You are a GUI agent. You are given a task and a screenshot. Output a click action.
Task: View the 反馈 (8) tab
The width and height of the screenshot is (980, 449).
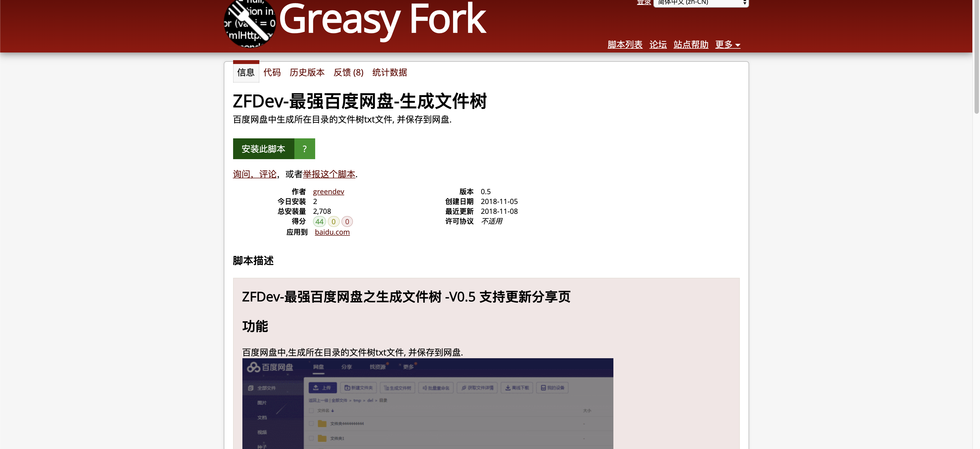pos(348,72)
